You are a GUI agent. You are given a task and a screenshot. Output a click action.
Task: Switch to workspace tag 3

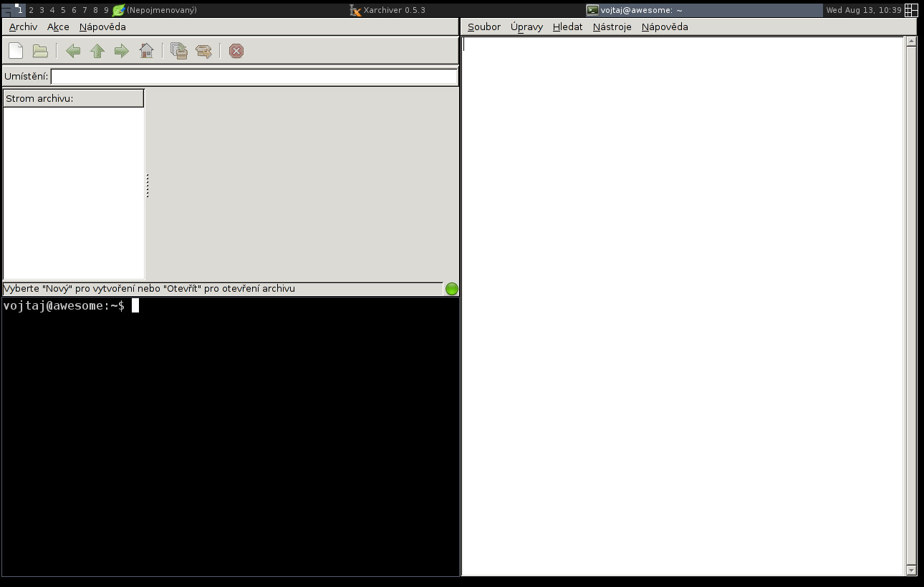[x=42, y=10]
